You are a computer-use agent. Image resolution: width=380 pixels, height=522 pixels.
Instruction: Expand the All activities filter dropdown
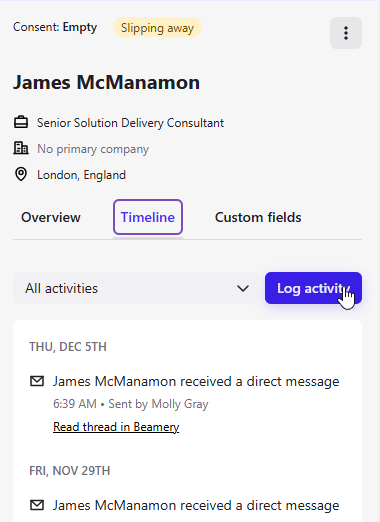point(136,288)
